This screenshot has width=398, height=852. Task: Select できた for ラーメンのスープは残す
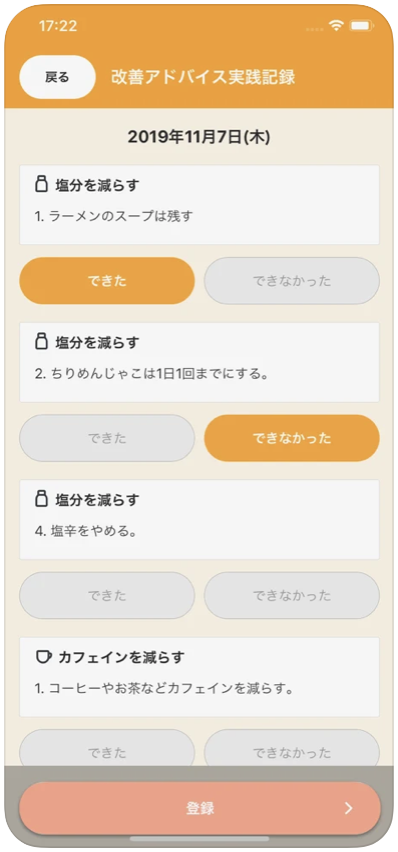tap(107, 281)
